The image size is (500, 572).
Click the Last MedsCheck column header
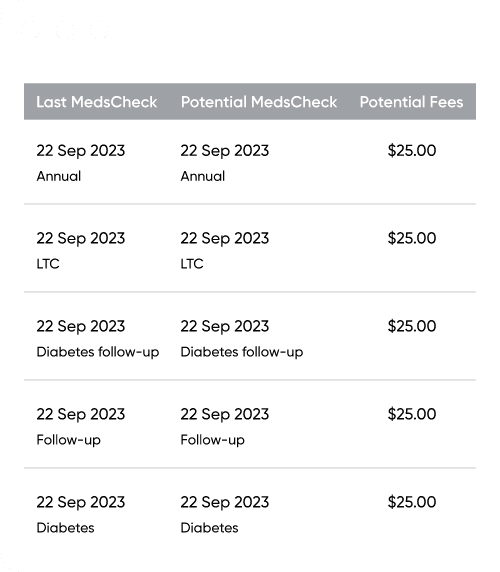(97, 102)
